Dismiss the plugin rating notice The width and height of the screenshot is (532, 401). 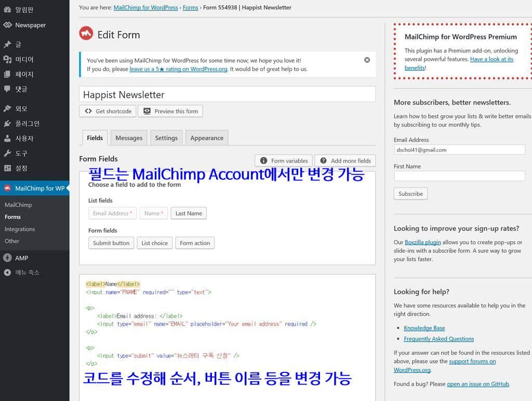(x=368, y=59)
